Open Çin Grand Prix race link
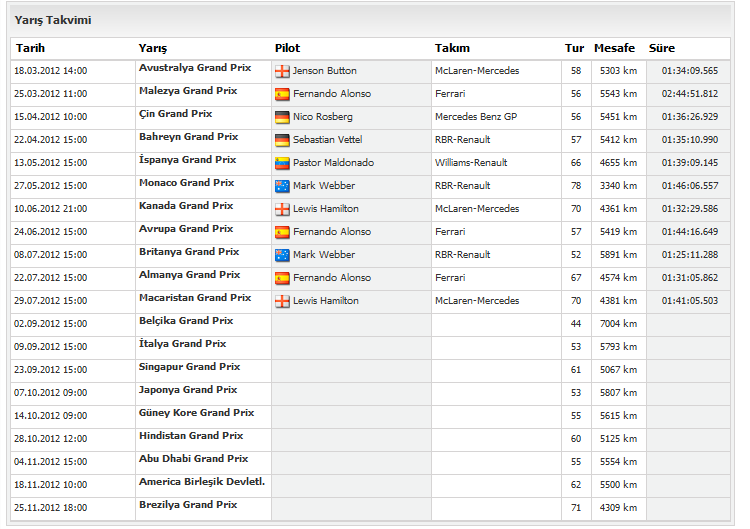Viewport: 750px width, 529px height. [176, 114]
